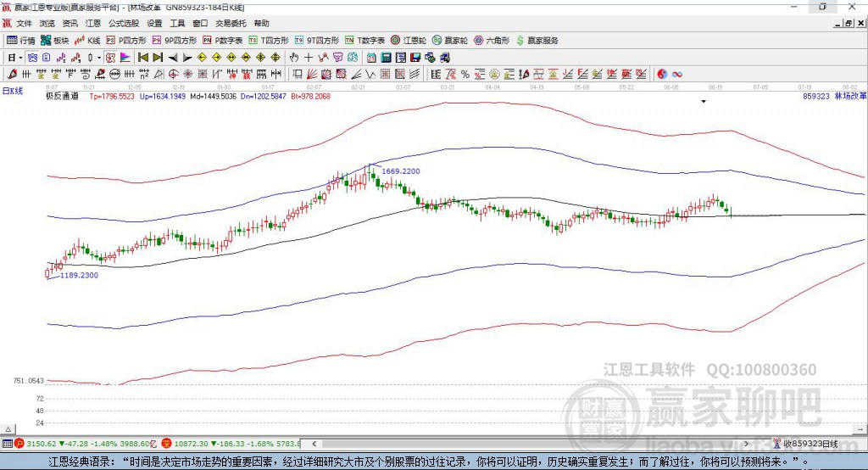Click the 859323 林场改革 stock name
The height and width of the screenshot is (470, 868).
click(x=834, y=96)
